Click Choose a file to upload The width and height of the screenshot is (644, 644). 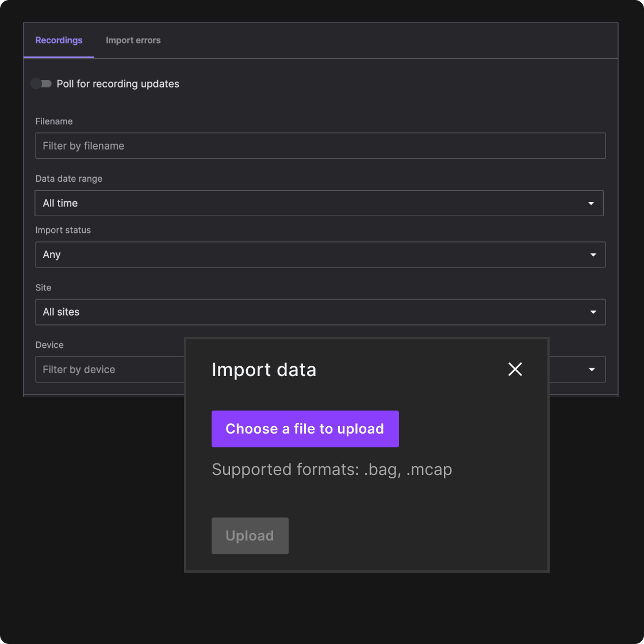click(305, 428)
